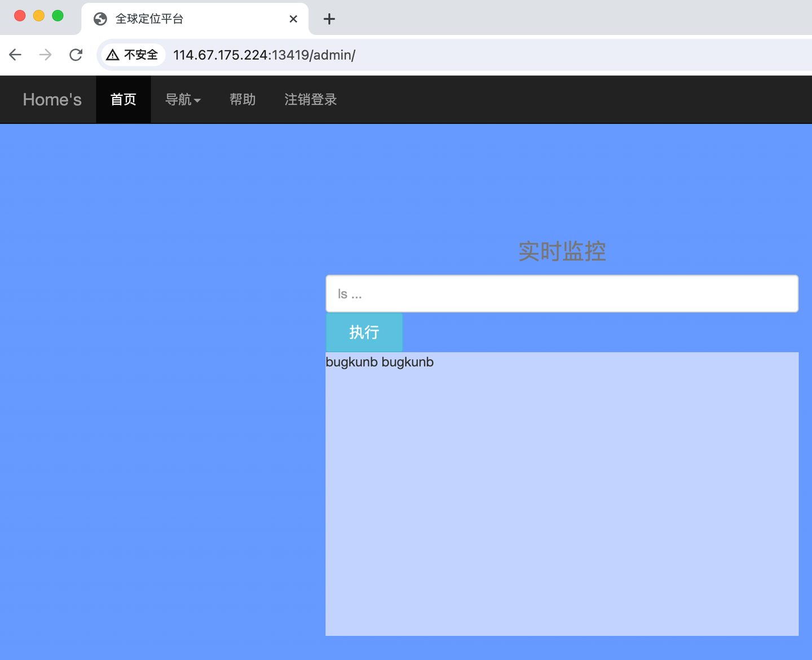
Task: Go to the 首页 menu item
Action: pos(123,100)
